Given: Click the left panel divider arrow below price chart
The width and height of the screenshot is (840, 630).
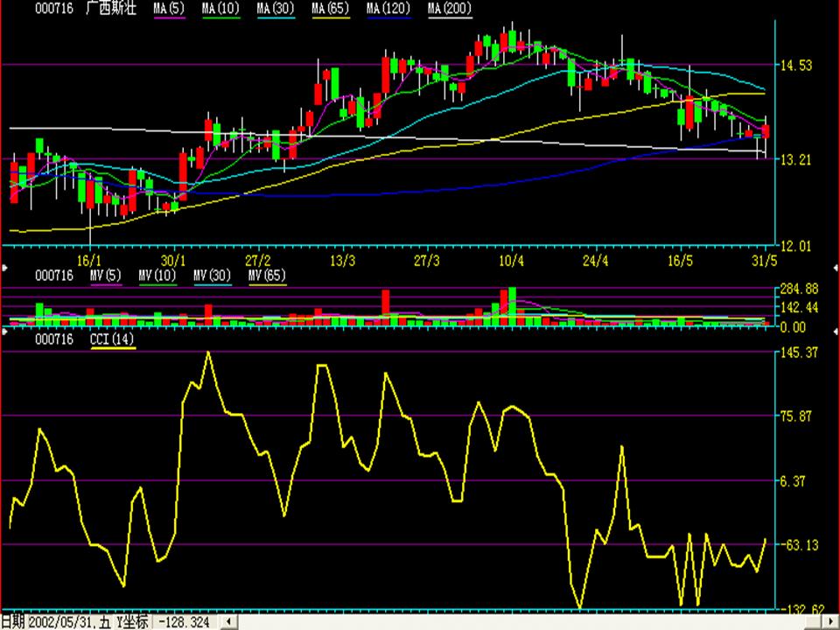Looking at the screenshot, I should point(5,264).
